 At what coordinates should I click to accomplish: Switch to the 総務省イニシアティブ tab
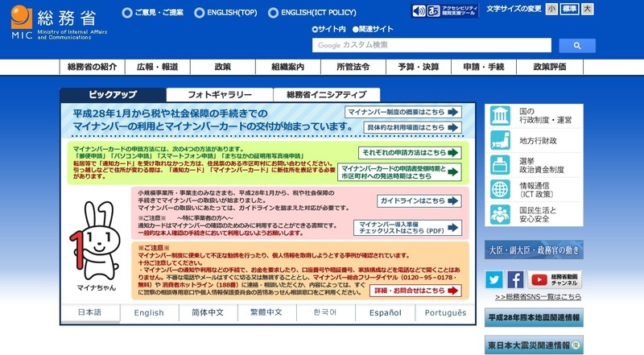(x=327, y=95)
